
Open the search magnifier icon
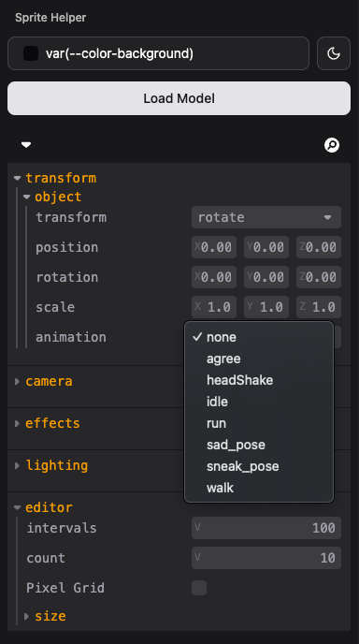(x=332, y=145)
